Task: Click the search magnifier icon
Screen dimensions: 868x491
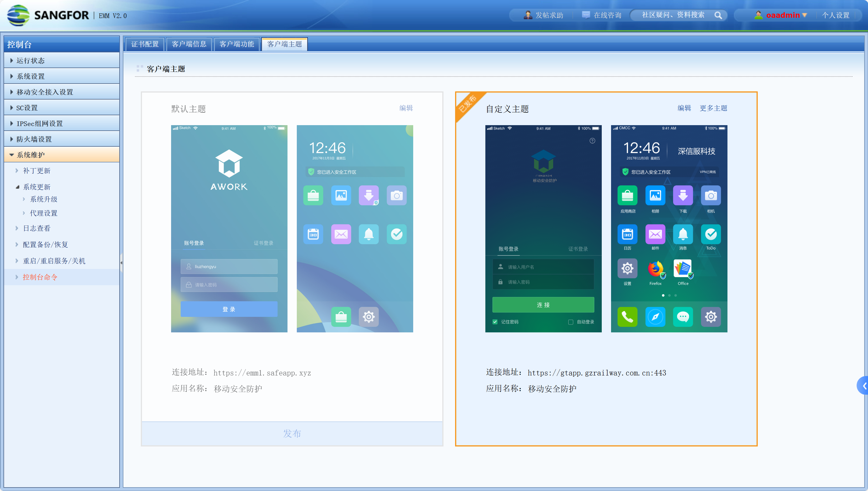Action: tap(718, 15)
